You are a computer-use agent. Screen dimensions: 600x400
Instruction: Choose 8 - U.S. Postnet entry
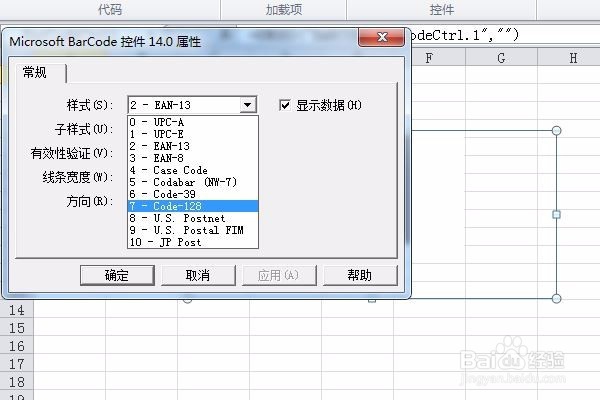tap(193, 218)
